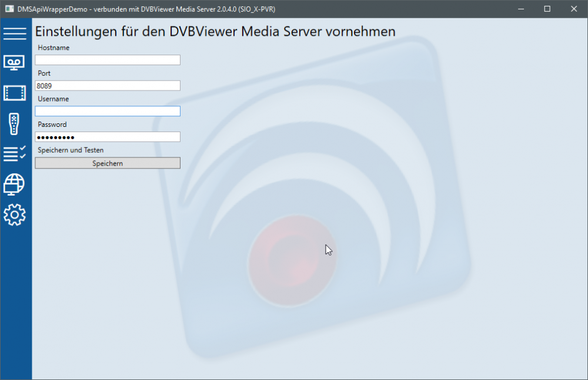Minimize the DMSApiWrapperDemo window
This screenshot has width=588, height=380.
(x=521, y=9)
